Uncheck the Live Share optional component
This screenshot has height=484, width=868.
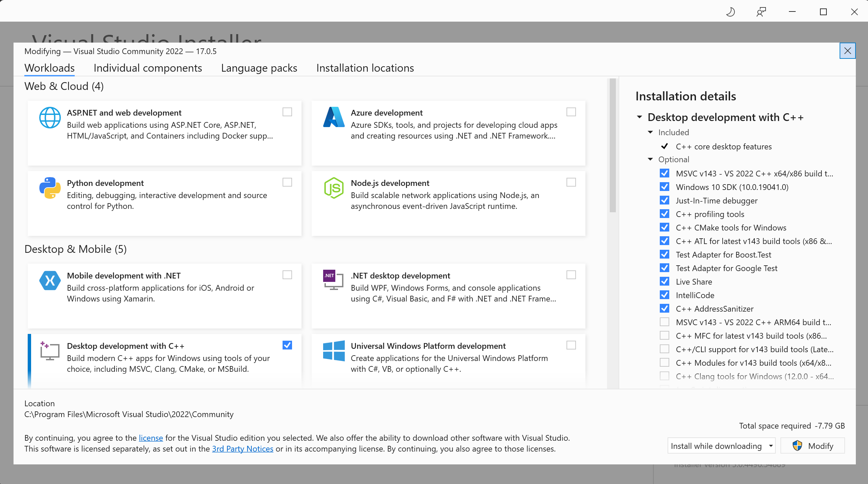[x=664, y=282]
